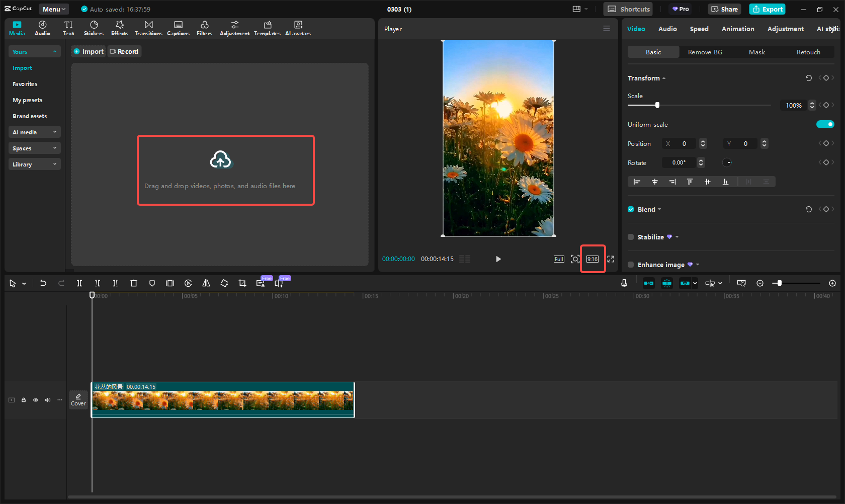The image size is (845, 504).
Task: Select the Mirror icon in the toolbar
Action: (206, 283)
